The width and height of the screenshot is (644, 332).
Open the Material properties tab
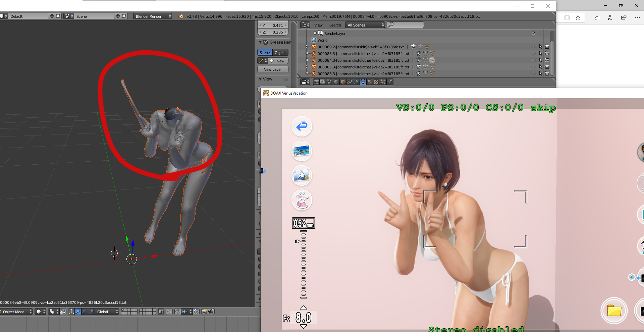pyautogui.click(x=370, y=82)
